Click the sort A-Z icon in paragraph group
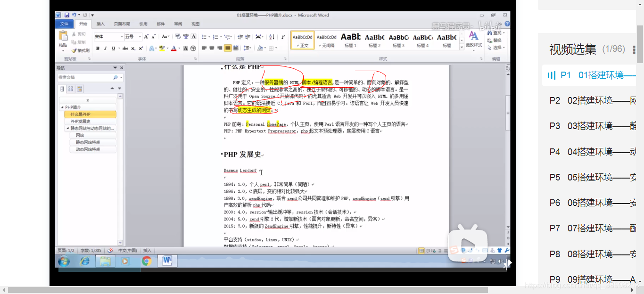The width and height of the screenshot is (644, 294). point(272,36)
